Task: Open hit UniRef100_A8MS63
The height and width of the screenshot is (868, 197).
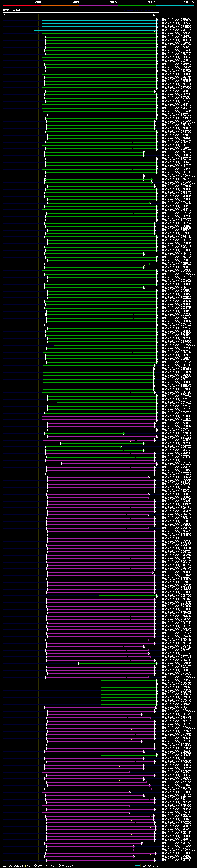Action: pos(177,23)
